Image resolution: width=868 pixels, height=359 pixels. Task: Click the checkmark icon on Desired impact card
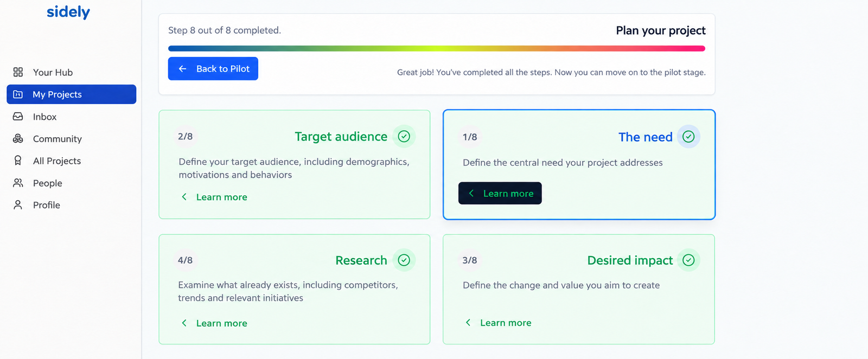[x=688, y=260]
